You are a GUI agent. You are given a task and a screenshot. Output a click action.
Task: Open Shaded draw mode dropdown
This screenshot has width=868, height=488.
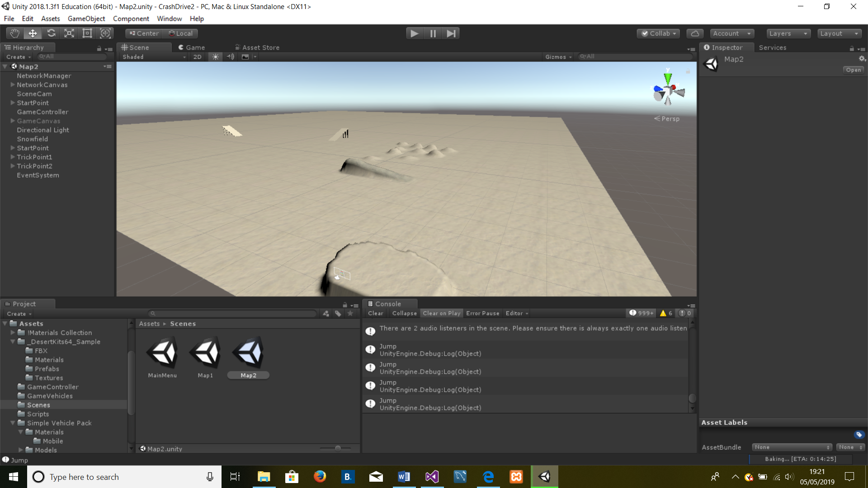click(x=154, y=56)
